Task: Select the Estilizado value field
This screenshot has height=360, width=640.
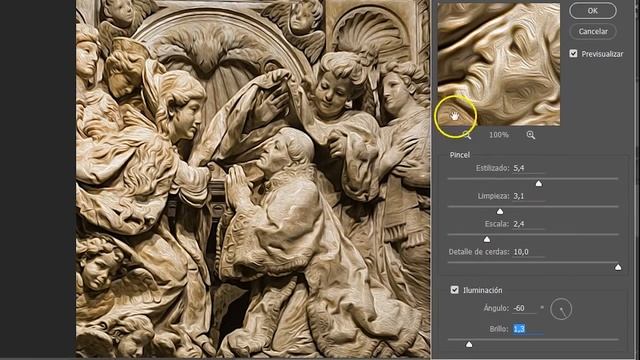Action: (x=528, y=168)
